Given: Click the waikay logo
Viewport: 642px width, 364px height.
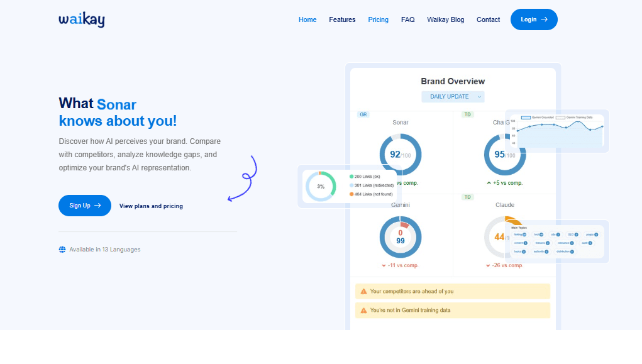Looking at the screenshot, I should (x=82, y=19).
